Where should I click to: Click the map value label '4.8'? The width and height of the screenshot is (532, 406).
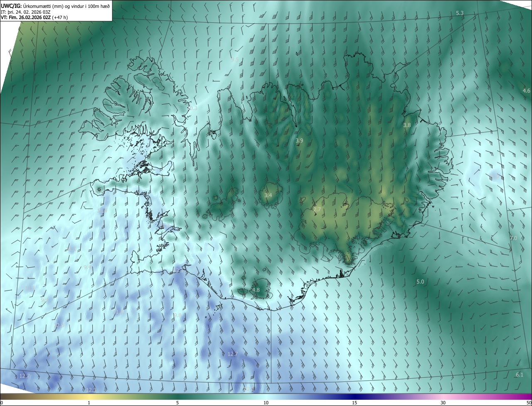coord(256,290)
